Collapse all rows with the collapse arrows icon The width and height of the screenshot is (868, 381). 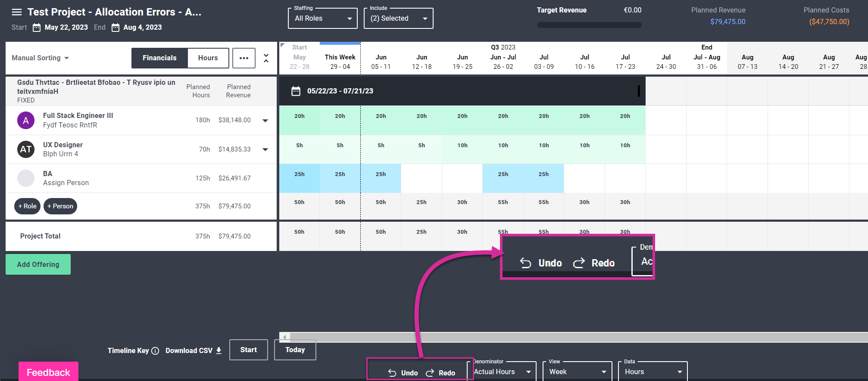(x=266, y=58)
